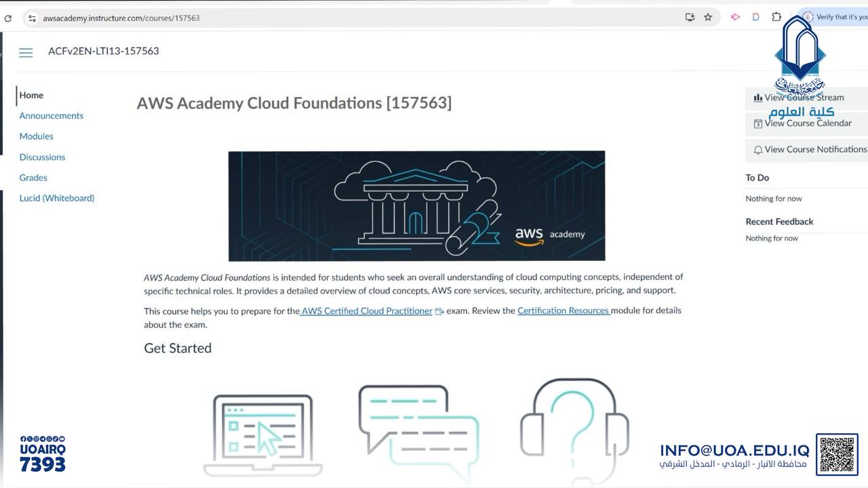
Task: Click the pink arrow extension icon
Action: tap(735, 17)
